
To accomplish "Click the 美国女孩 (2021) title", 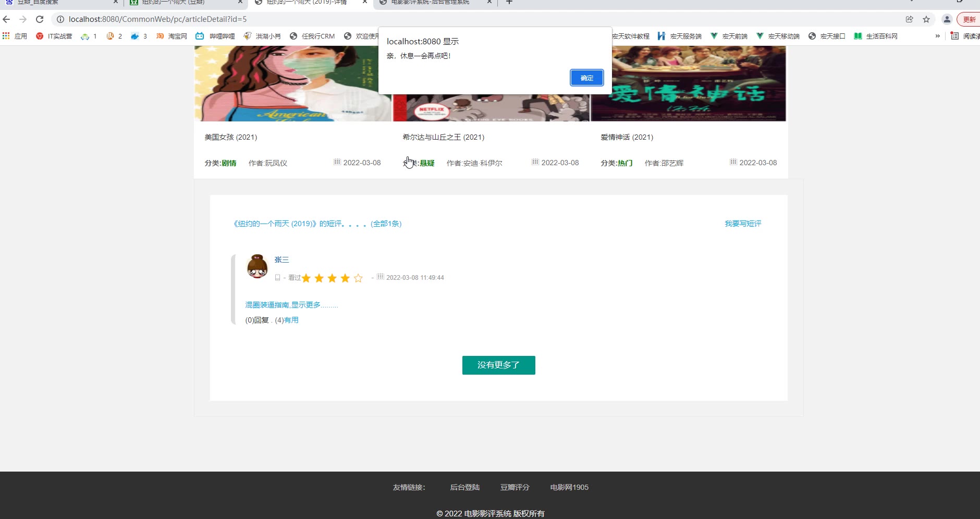I will click(x=230, y=137).
